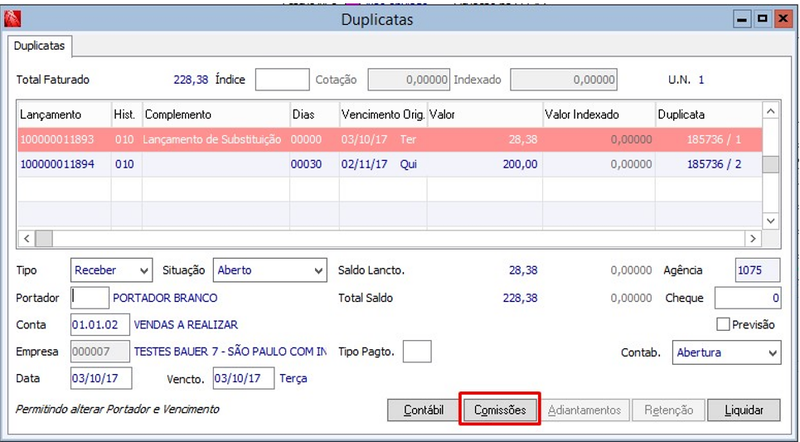Click the vertical scrollbar thumb of grid

770,164
